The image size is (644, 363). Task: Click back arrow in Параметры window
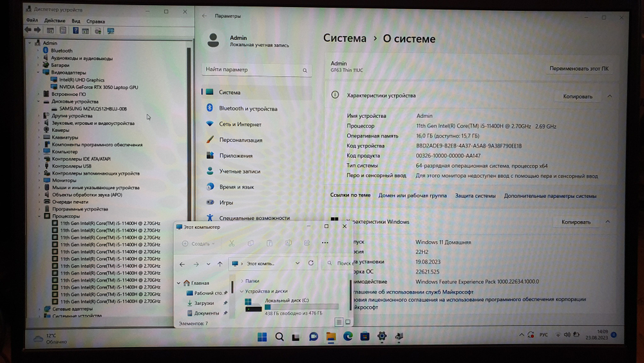[x=205, y=15]
